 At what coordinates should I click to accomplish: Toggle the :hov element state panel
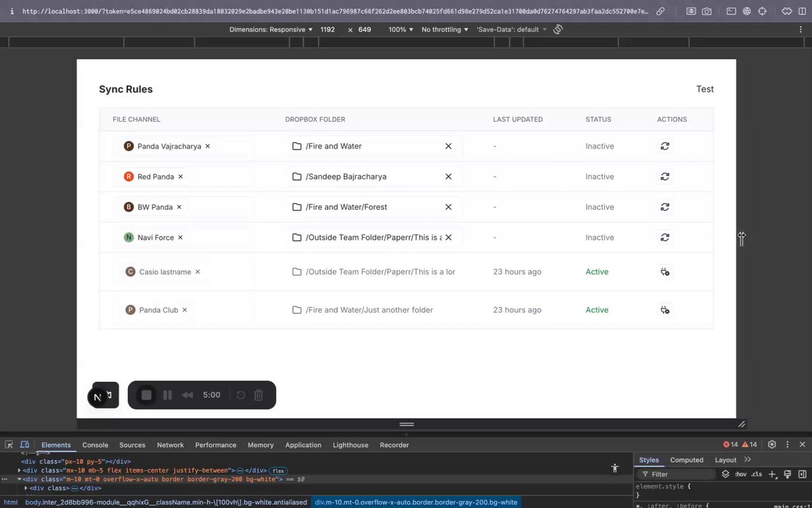click(x=741, y=474)
